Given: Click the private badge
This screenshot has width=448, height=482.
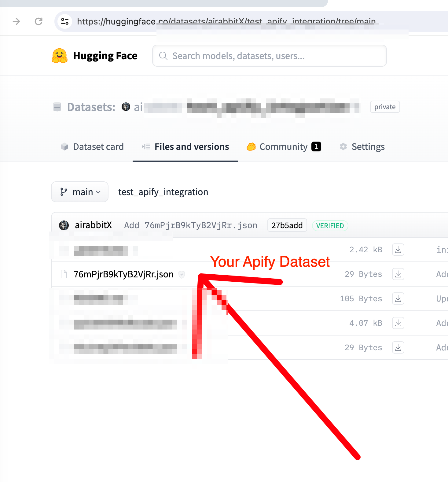Looking at the screenshot, I should click(x=385, y=107).
